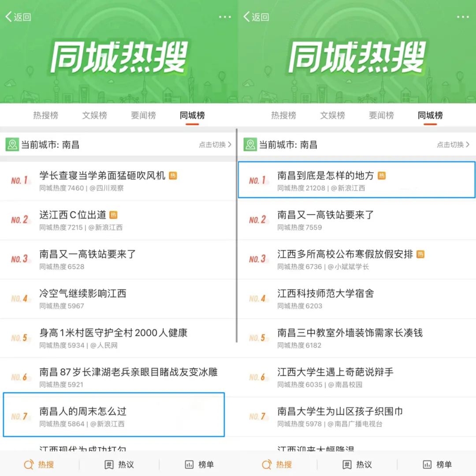Switch to 热搜榜 tab in left panel
This screenshot has height=476, width=476.
45,115
